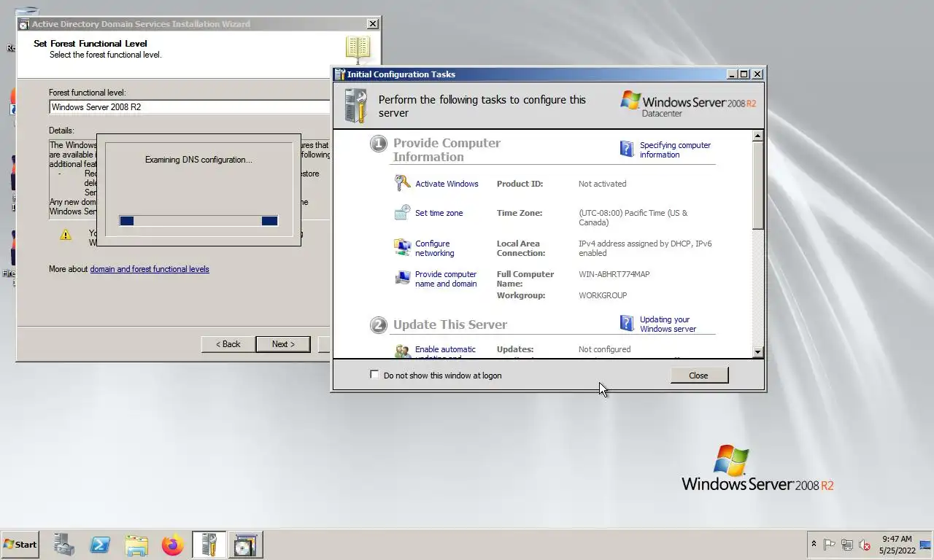
Task: Click Provide computer name and domain link
Action: (446, 279)
